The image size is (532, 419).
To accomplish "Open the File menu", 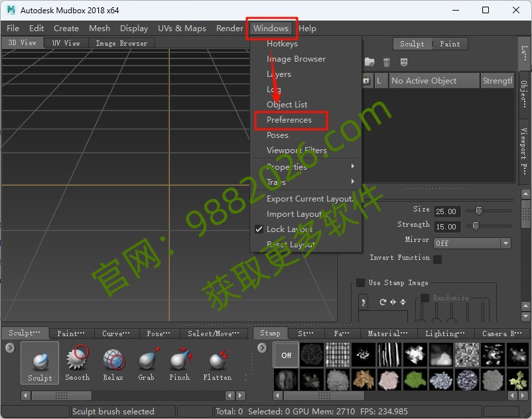I will [13, 28].
